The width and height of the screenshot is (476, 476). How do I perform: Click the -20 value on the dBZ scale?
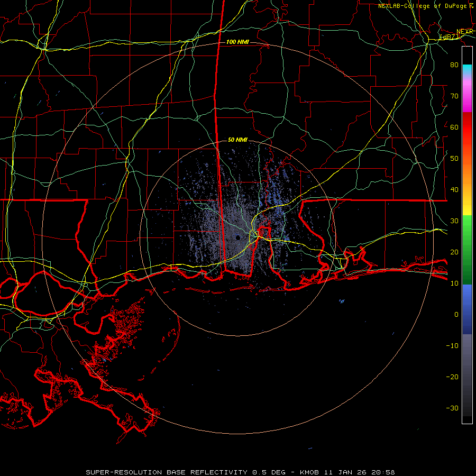pyautogui.click(x=452, y=377)
